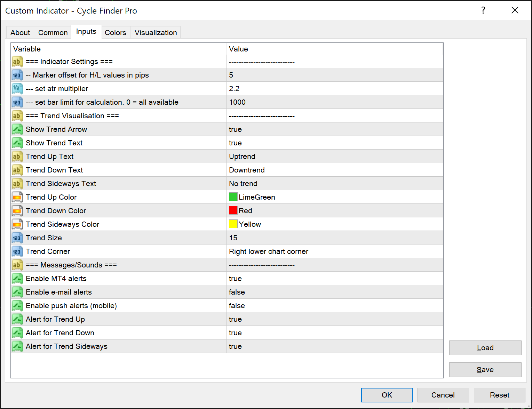The image size is (532, 409).
Task: Open the Colors tab
Action: point(116,33)
